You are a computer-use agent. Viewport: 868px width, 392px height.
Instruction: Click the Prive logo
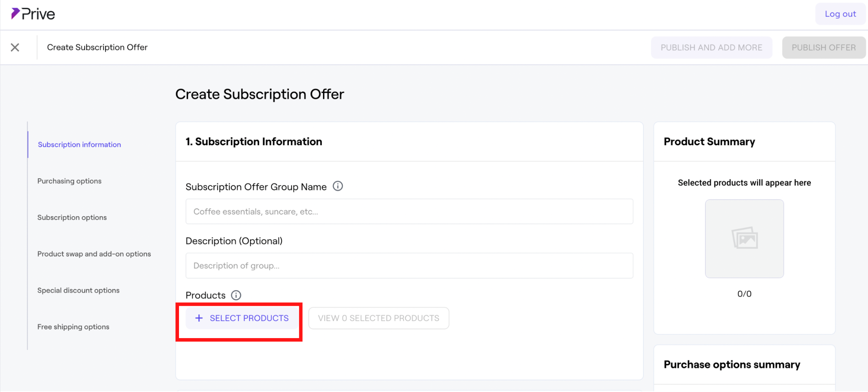pos(33,14)
